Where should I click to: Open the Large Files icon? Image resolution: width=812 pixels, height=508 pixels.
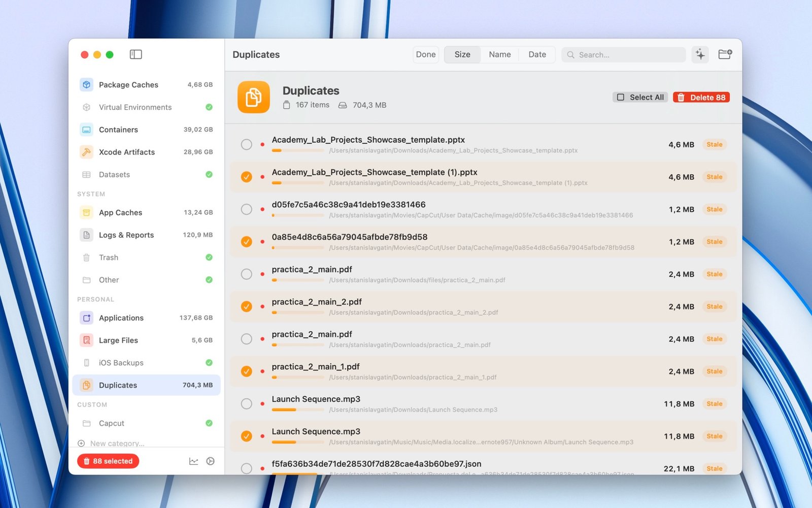(87, 340)
